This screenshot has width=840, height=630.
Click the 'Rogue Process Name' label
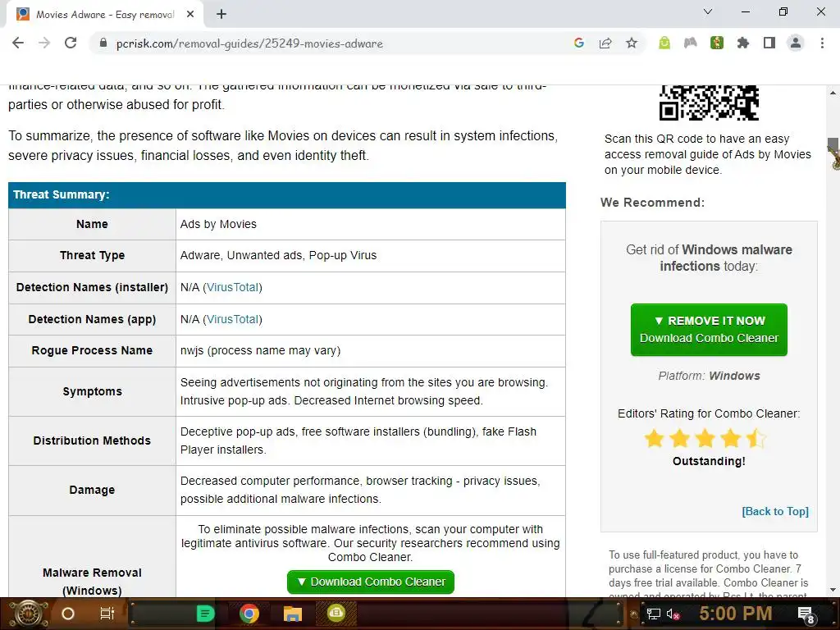[92, 350]
